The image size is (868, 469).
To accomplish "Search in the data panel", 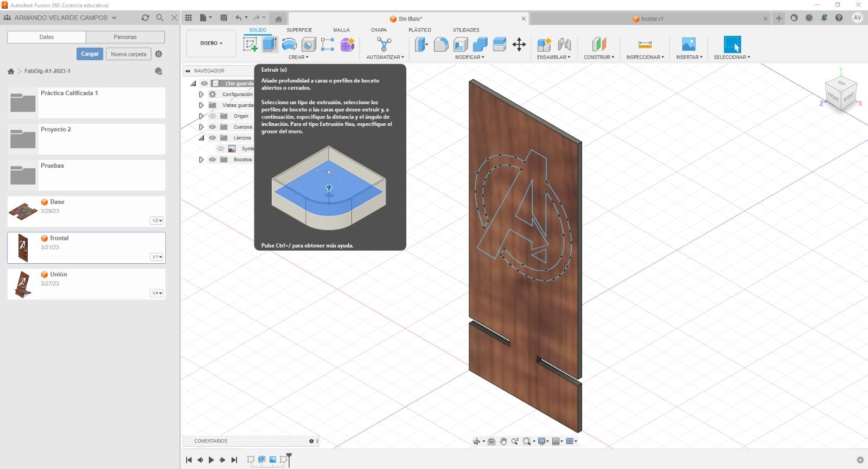I will pos(159,18).
